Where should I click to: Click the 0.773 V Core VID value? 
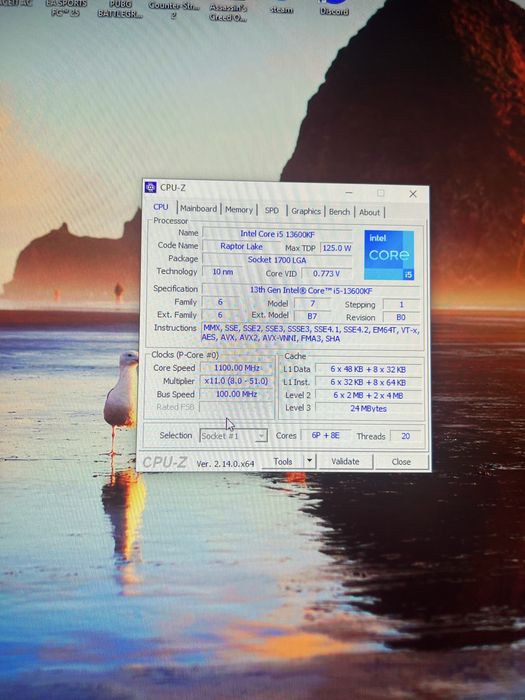[x=326, y=273]
